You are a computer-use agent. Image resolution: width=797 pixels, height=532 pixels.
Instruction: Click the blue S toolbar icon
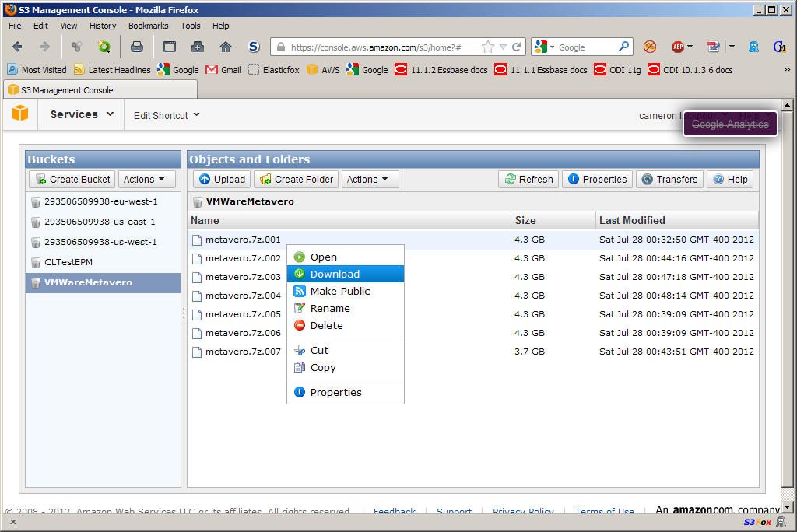point(254,47)
